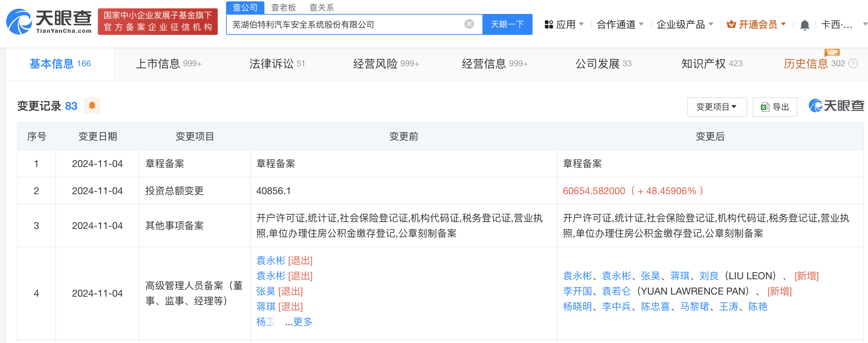Click the 变更日期 column header
868x343 pixels.
pos(98,136)
